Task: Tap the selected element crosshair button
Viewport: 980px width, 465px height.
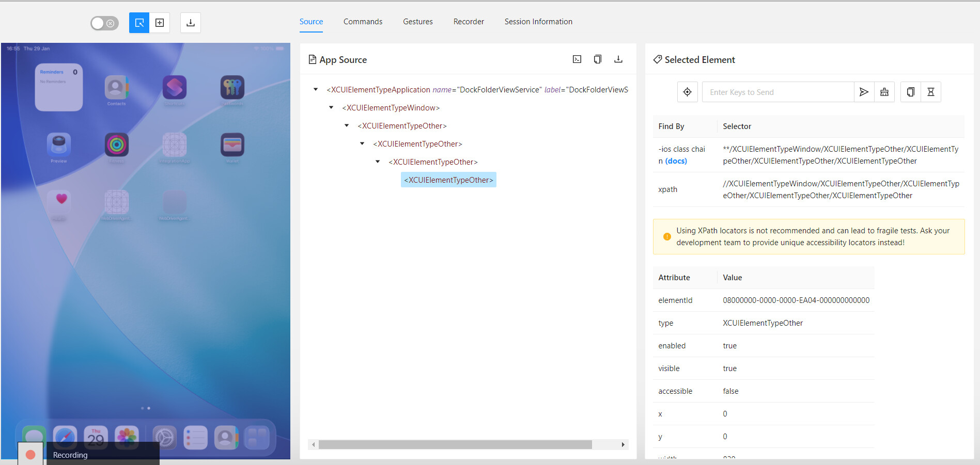Action: [x=687, y=92]
